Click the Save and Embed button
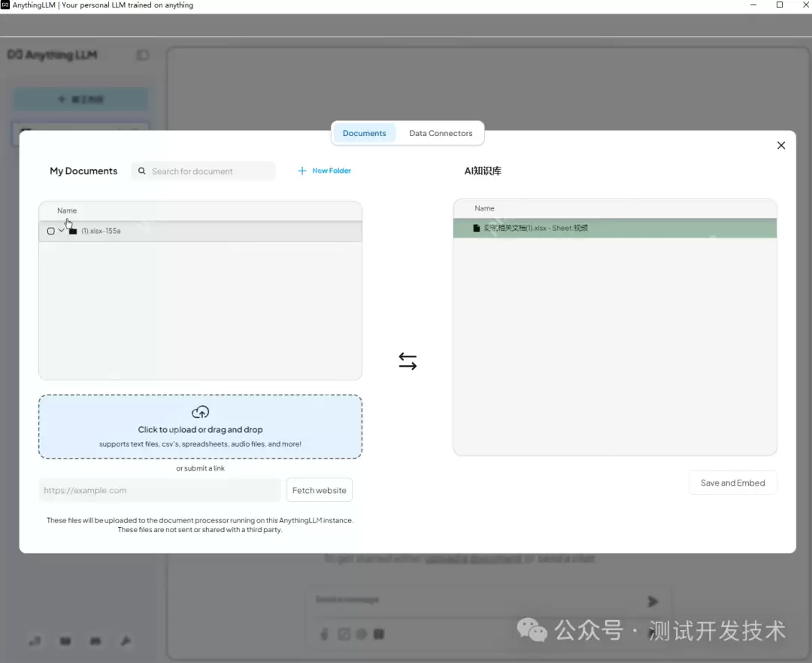 pos(732,483)
